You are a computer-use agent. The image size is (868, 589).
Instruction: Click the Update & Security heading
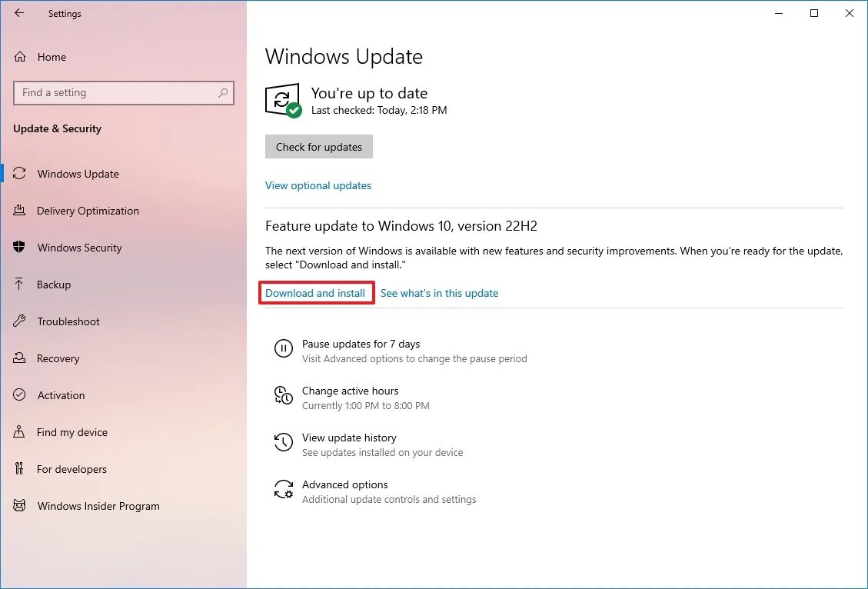(x=57, y=128)
